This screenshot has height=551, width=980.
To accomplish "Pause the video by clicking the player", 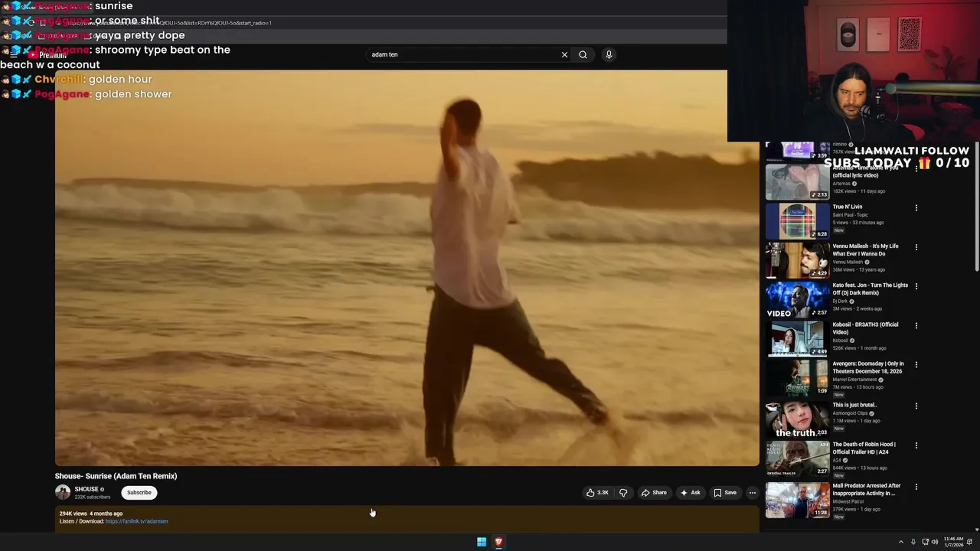I will point(407,268).
